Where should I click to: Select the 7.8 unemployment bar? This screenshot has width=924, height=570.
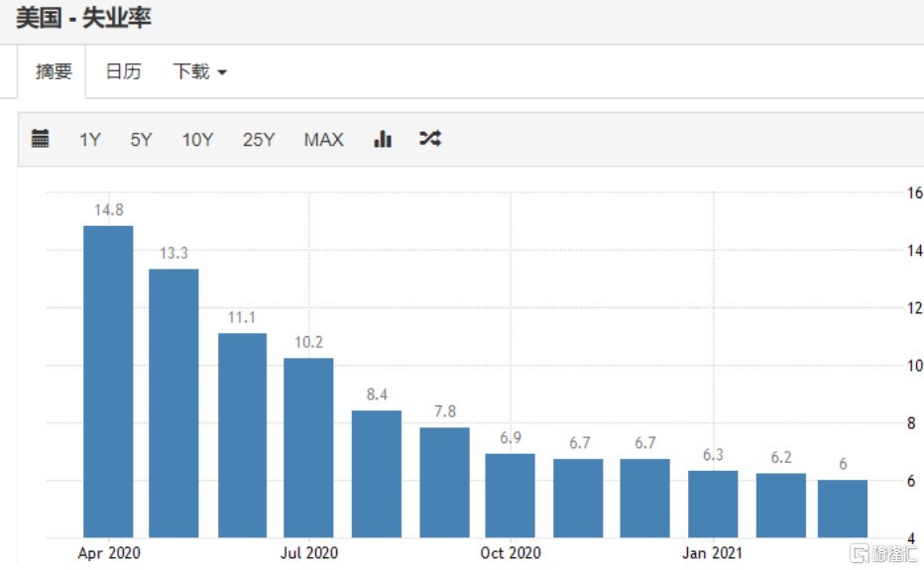(444, 483)
